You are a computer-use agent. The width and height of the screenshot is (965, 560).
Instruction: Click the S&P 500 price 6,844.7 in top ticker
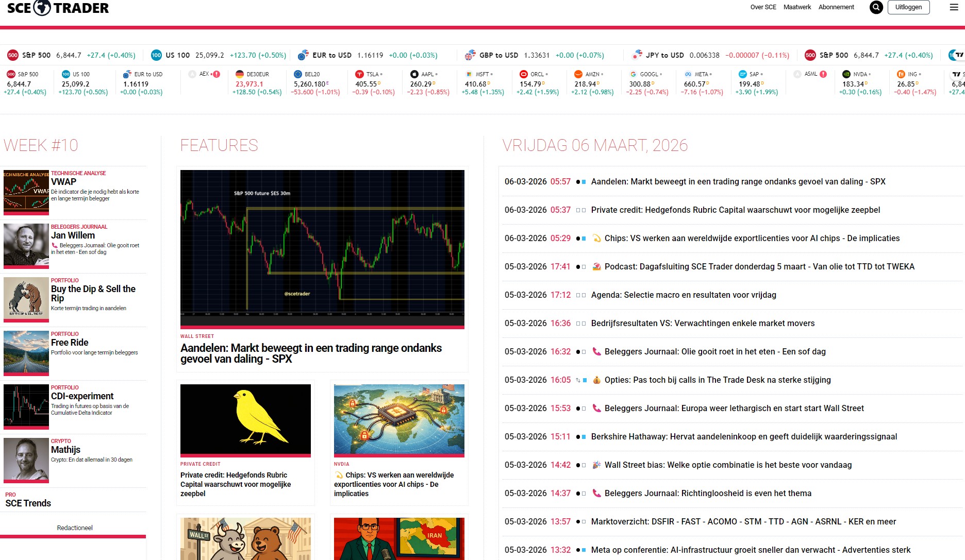69,55
